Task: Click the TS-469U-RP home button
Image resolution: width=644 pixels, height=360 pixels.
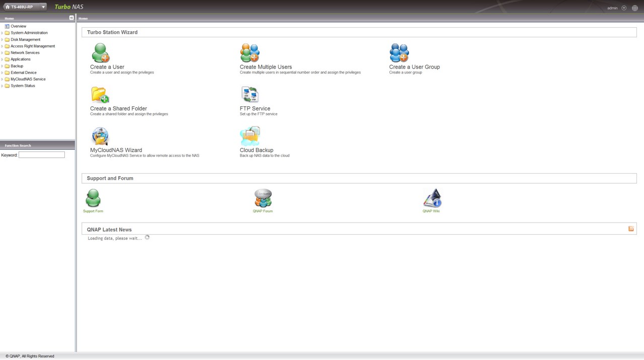Action: 19,7
